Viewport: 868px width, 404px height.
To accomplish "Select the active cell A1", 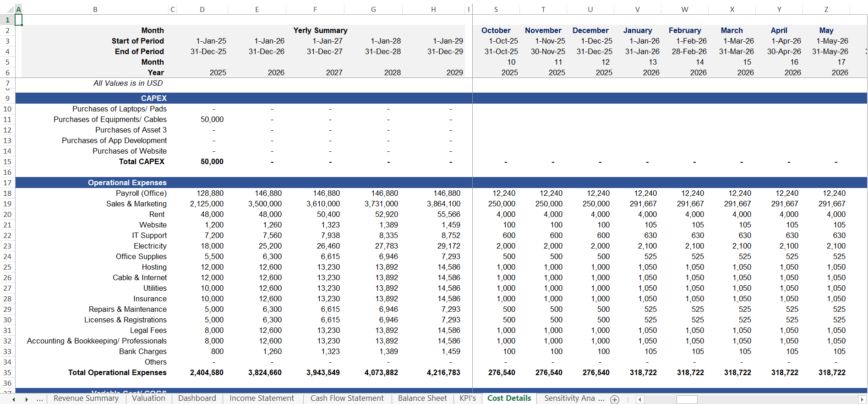I will coord(18,20).
